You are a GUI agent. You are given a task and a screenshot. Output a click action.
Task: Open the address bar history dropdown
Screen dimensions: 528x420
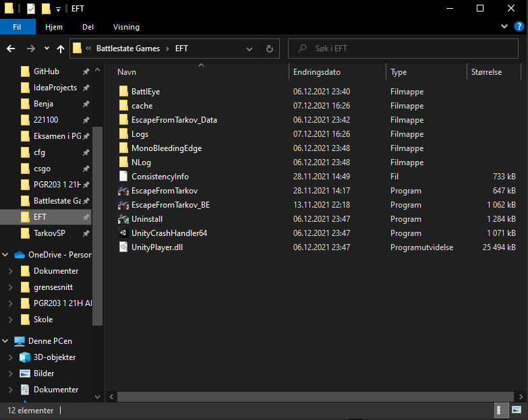250,49
